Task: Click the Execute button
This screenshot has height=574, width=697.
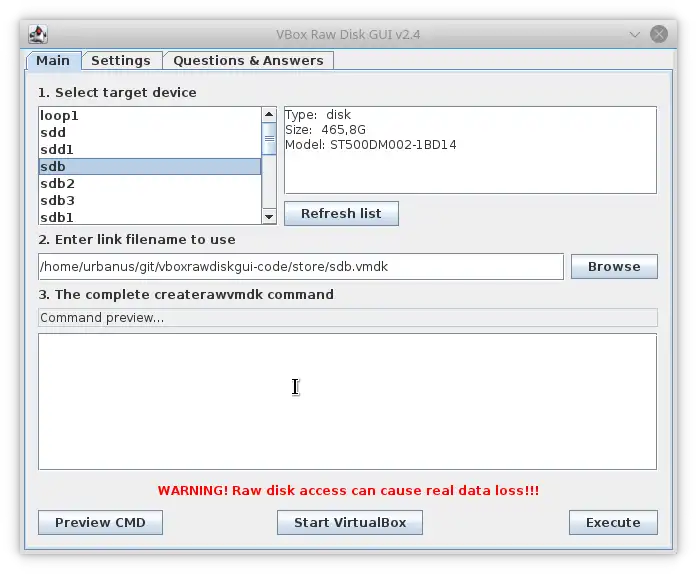Action: [613, 522]
